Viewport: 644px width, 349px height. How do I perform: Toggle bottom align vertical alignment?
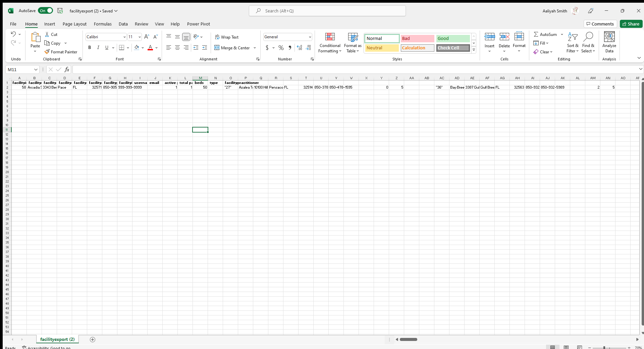pos(186,37)
